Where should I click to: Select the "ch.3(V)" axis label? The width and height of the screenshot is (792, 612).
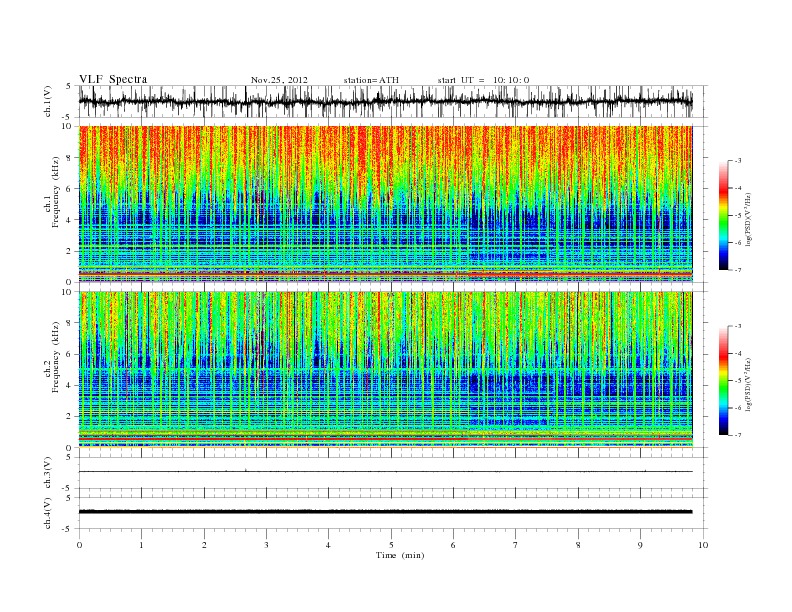pyautogui.click(x=48, y=473)
